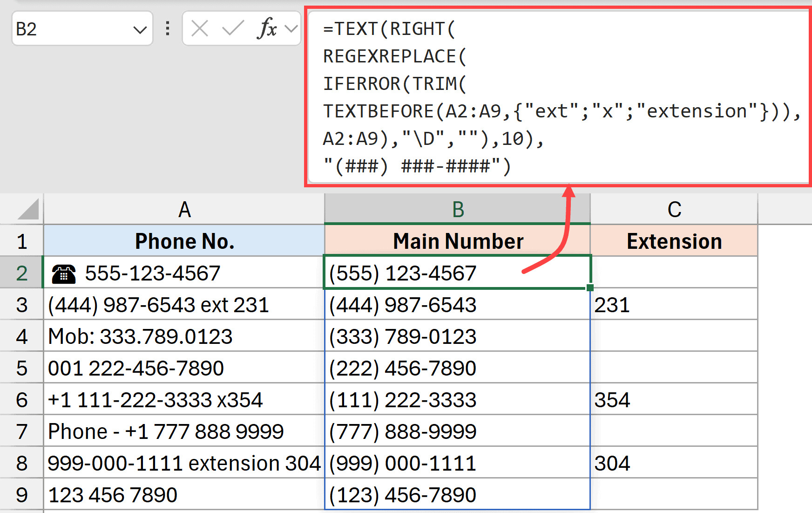Select column C header
The image size is (812, 513).
point(674,210)
